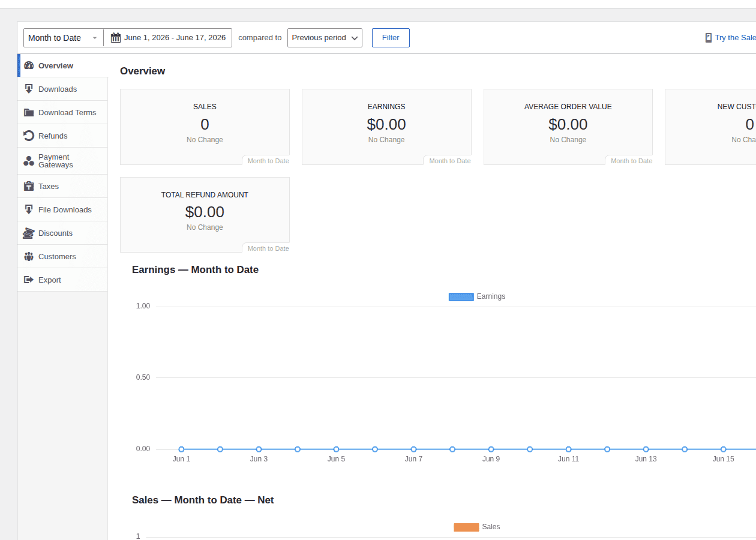Click the June 1 - June 17 date field
The height and width of the screenshot is (540, 756).
[168, 38]
